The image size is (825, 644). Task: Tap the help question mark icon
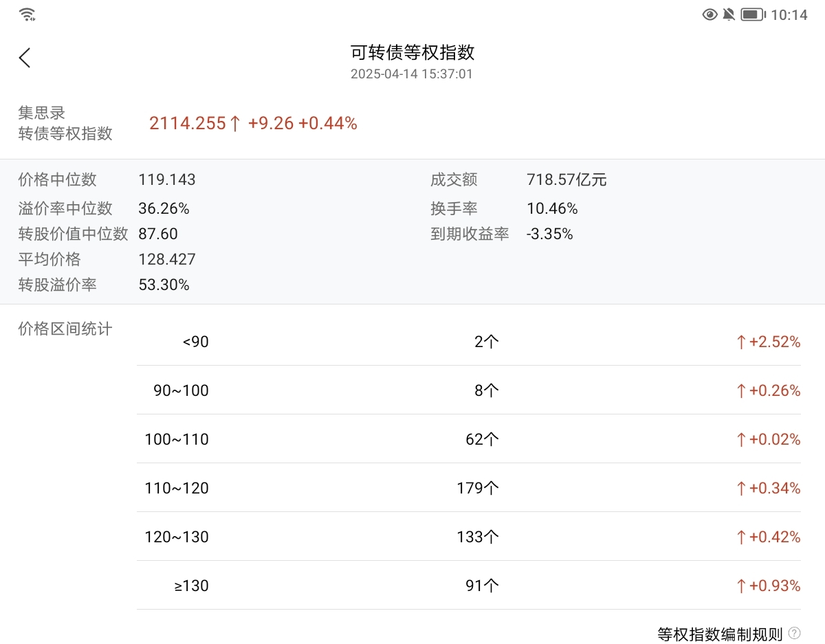pos(794,633)
